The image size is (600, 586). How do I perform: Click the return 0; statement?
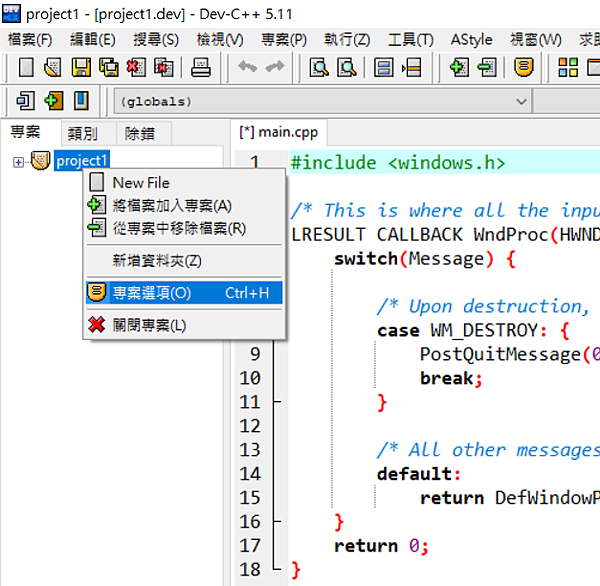(381, 546)
